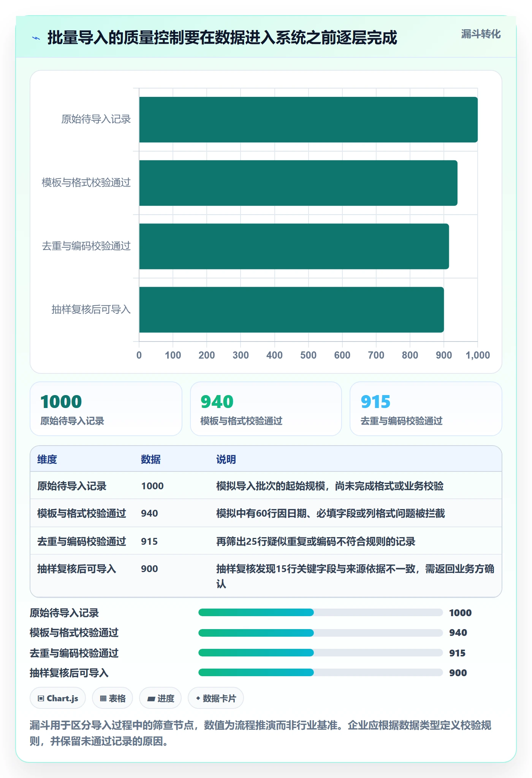This screenshot has height=778, width=532.
Task: Click the 维度 column header
Action: 47,459
